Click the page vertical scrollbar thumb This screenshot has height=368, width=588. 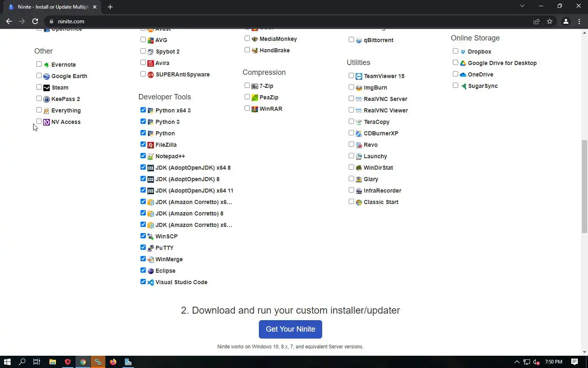coord(585,186)
